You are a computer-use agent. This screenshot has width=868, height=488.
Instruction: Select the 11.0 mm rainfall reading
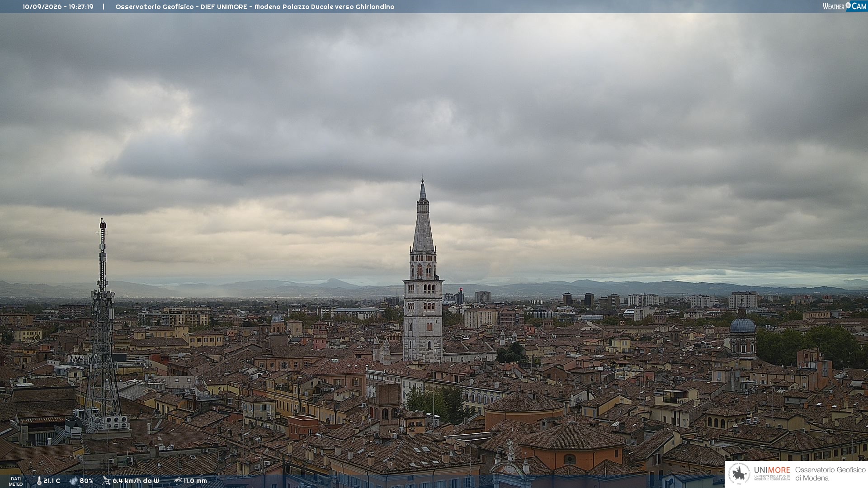coord(195,481)
